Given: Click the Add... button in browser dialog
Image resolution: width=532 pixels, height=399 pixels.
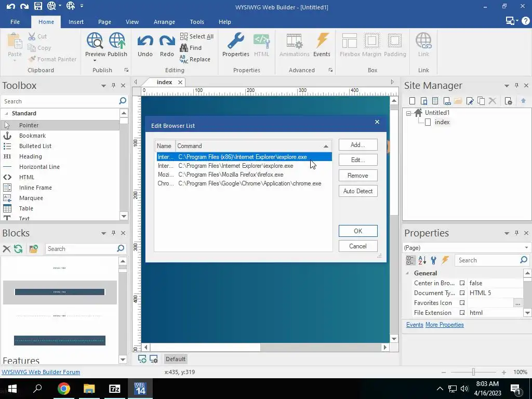Looking at the screenshot, I should point(358,145).
